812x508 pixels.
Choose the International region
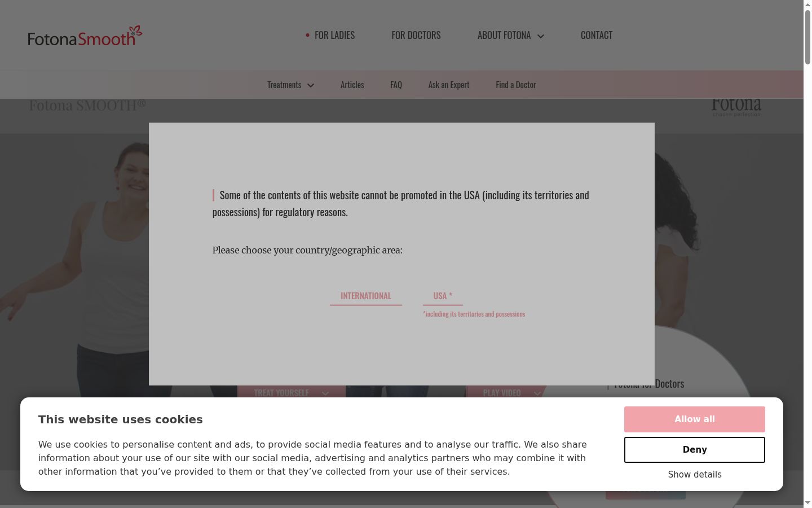[x=366, y=296]
